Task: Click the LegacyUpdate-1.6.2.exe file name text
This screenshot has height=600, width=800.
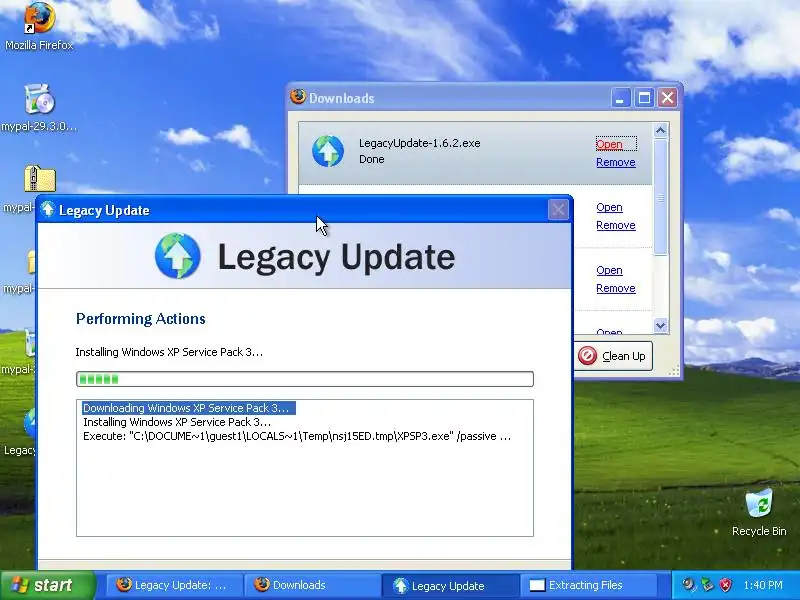Action: (x=419, y=143)
